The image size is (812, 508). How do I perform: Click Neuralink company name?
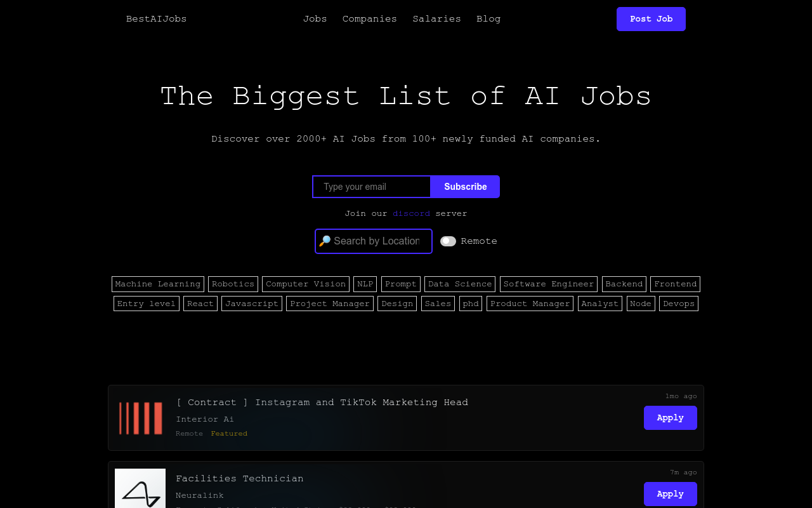(200, 495)
